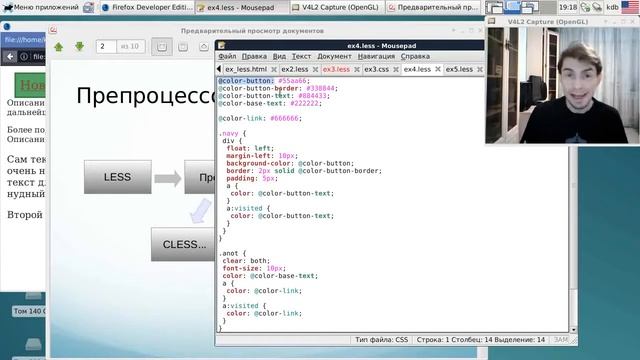Click the site info icon in Firefox address bar
640x360 pixels.
[24, 57]
